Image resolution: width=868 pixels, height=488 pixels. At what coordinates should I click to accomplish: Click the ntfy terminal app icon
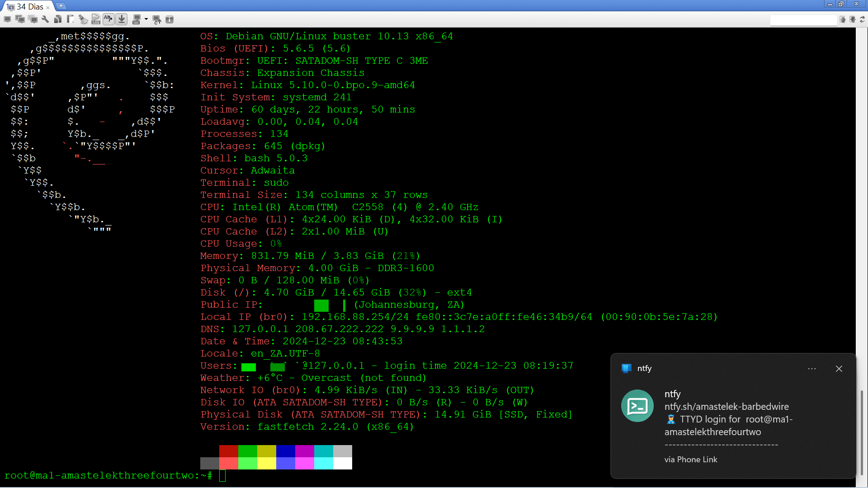point(637,406)
